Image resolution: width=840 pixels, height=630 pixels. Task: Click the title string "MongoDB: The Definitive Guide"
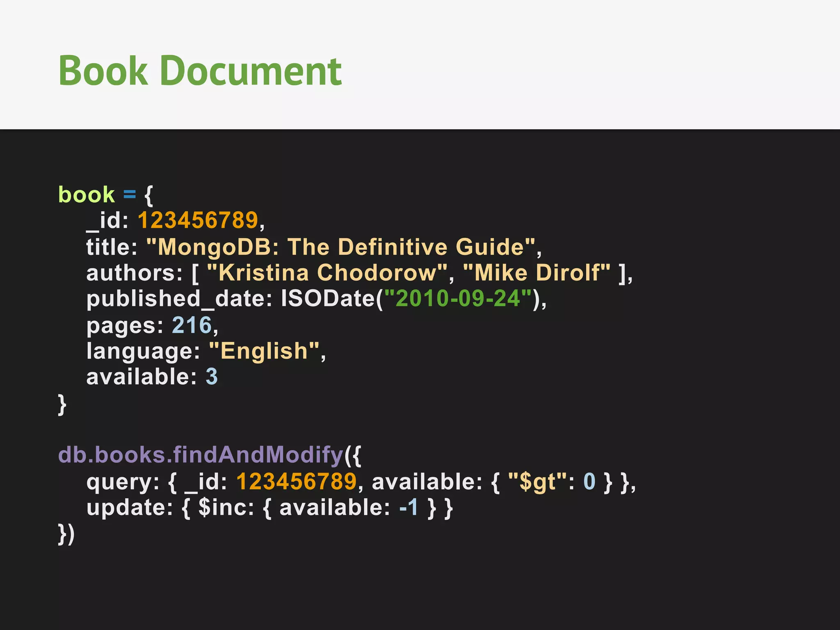341,247
